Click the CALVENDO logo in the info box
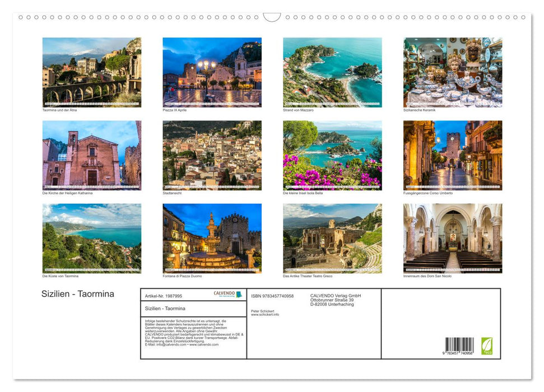This screenshot has width=544, height=392. pyautogui.click(x=227, y=294)
